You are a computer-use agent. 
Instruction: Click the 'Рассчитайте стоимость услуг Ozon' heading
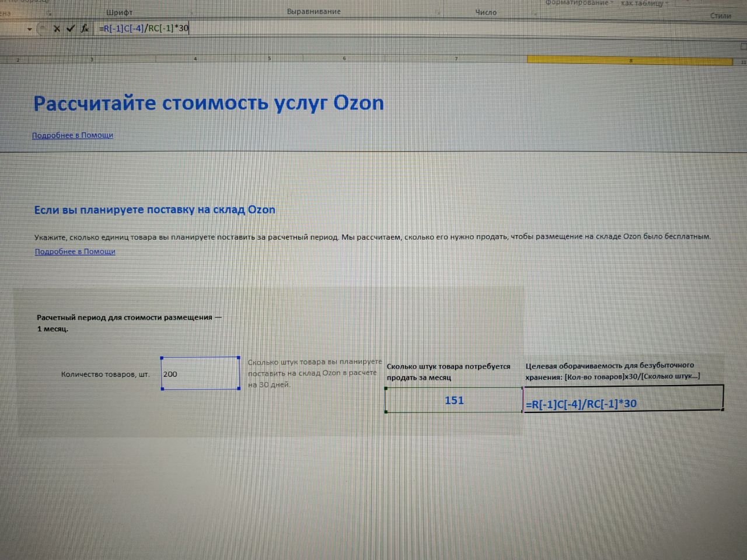point(209,103)
